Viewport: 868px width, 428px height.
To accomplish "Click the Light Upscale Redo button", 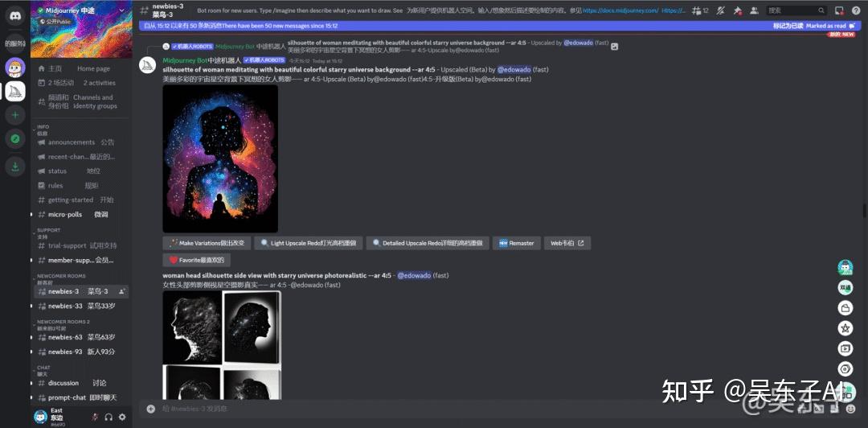I will [x=309, y=243].
